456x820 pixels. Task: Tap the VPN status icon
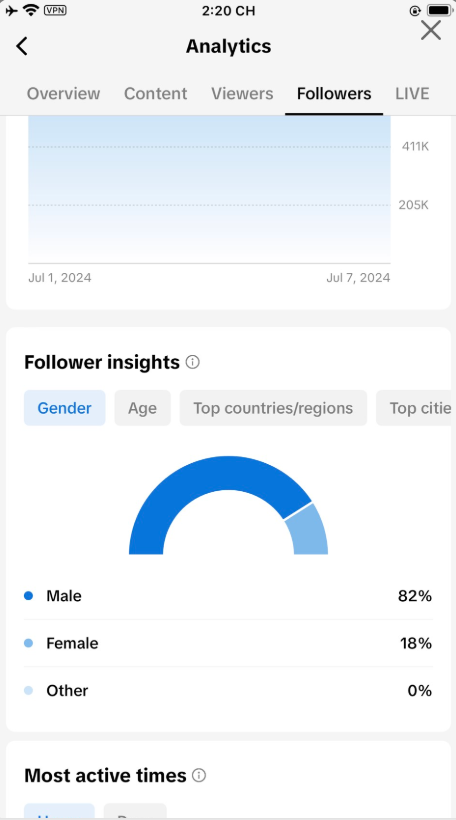(55, 9)
